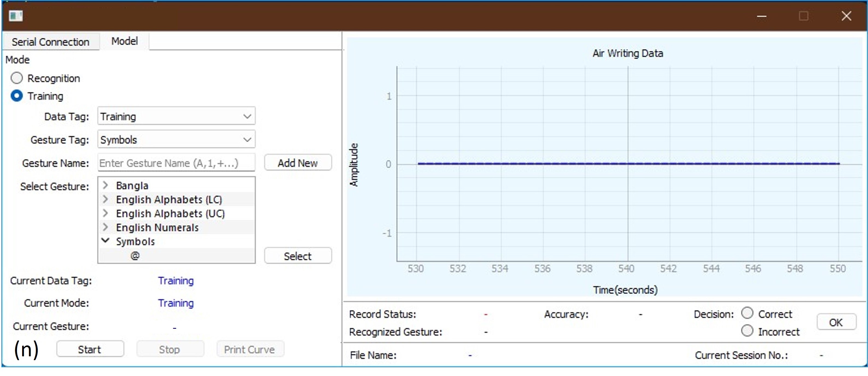Screen dimensions: 868x376
Task: Click the application icon in title bar
Action: 16,16
